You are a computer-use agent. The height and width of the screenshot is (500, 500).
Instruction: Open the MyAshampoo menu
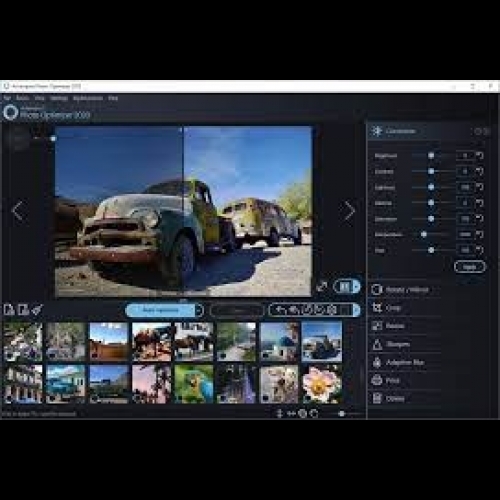(88, 98)
